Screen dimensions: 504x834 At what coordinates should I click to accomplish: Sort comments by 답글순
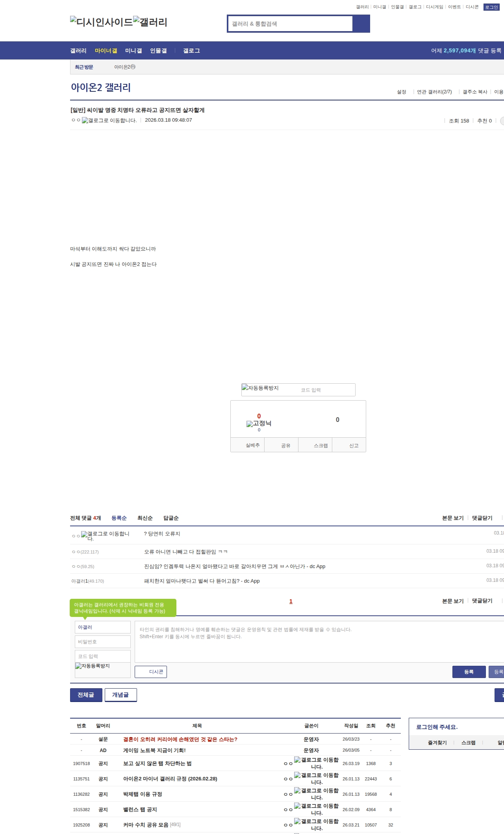pos(171,518)
